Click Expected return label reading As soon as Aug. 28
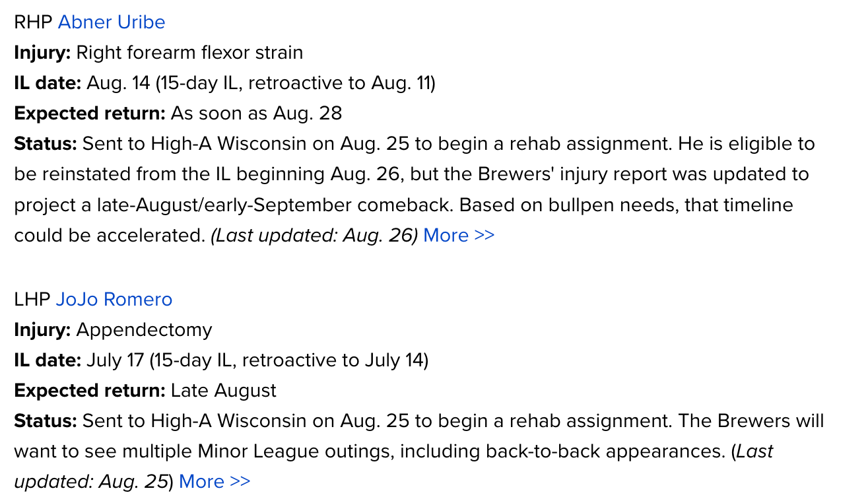 tap(90, 114)
